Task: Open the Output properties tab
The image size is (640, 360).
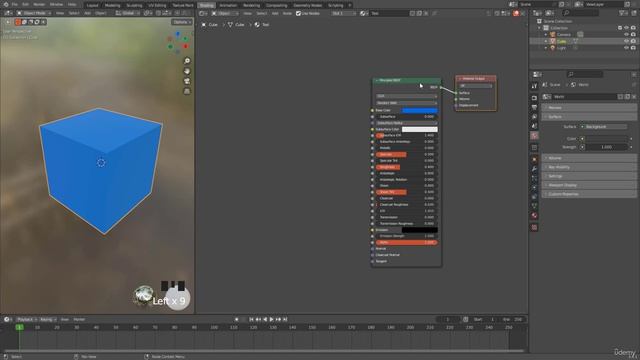Action: click(534, 107)
